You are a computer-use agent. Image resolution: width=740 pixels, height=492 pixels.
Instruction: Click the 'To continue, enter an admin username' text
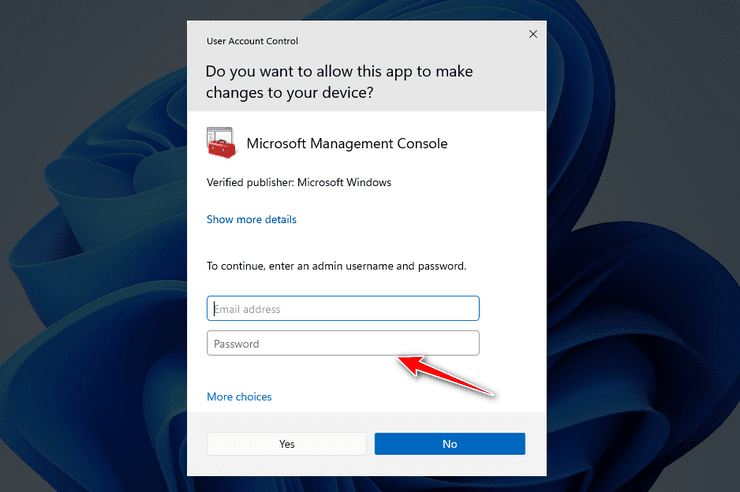tap(336, 266)
